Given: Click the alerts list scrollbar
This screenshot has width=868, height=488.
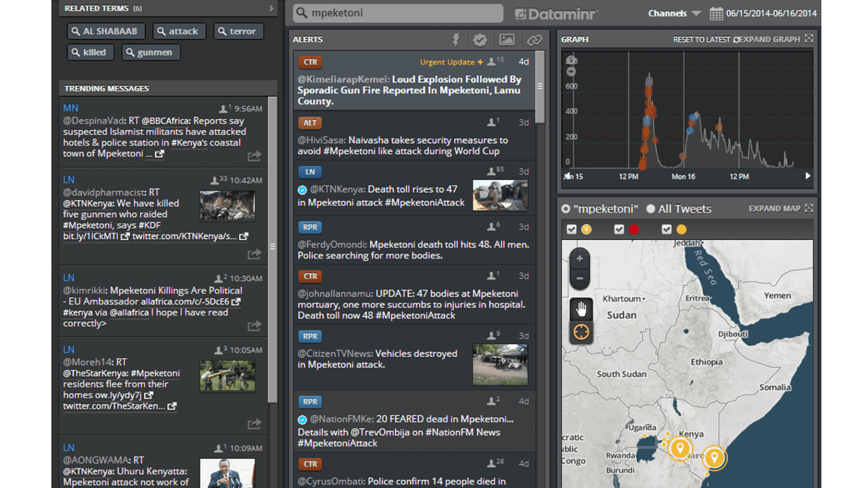Looking at the screenshot, I should [x=540, y=86].
